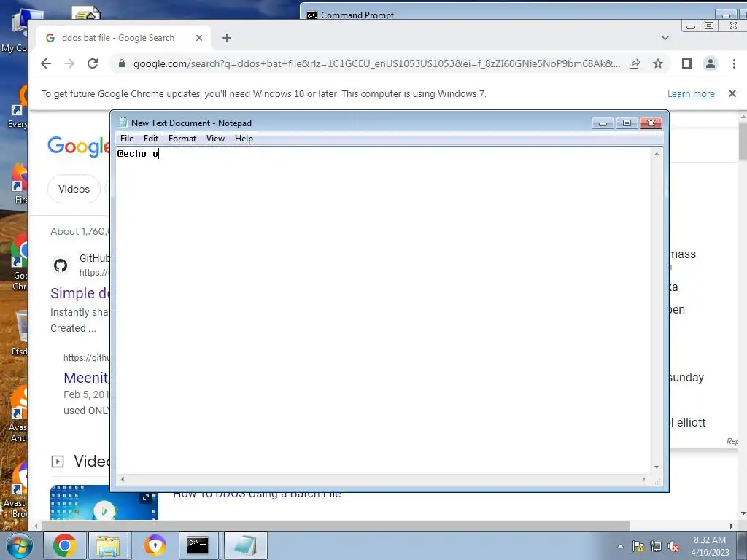Screen dimensions: 747x560
Task: Open the Simple ddos GitHub result
Action: point(80,293)
